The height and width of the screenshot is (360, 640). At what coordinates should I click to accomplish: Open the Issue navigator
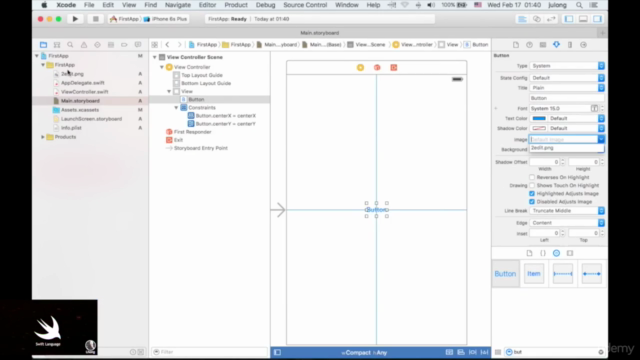(x=84, y=45)
